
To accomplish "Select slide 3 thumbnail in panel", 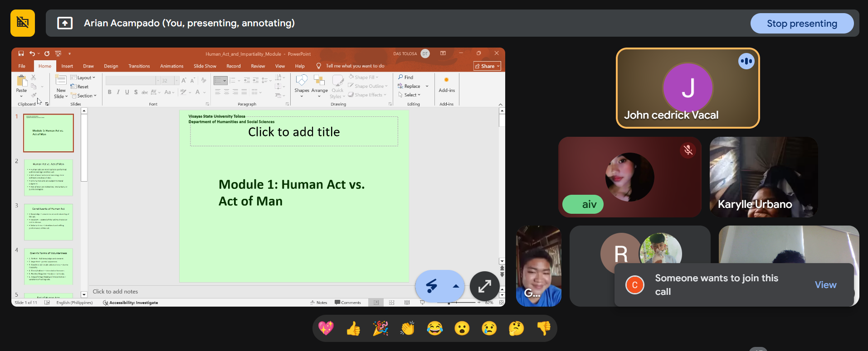I will pos(49,221).
